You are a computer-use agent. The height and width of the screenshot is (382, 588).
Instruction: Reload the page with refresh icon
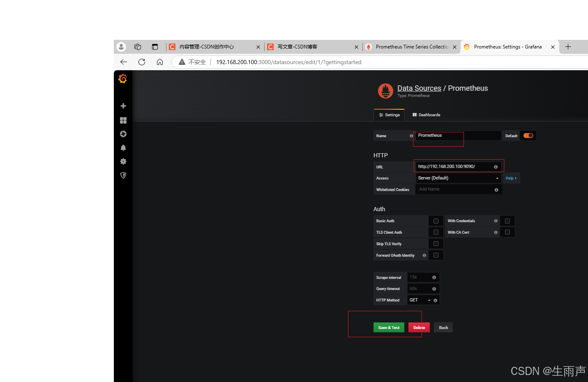click(x=142, y=62)
